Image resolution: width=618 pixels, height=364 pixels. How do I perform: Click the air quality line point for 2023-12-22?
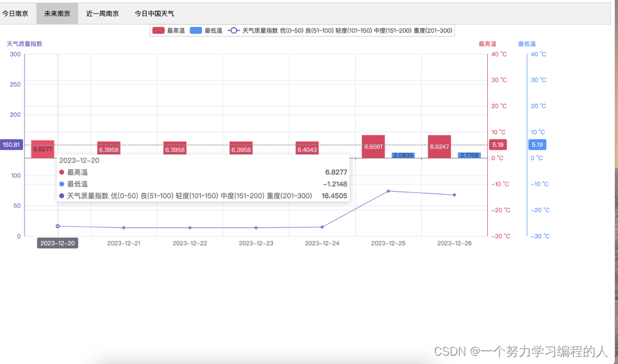click(x=190, y=227)
